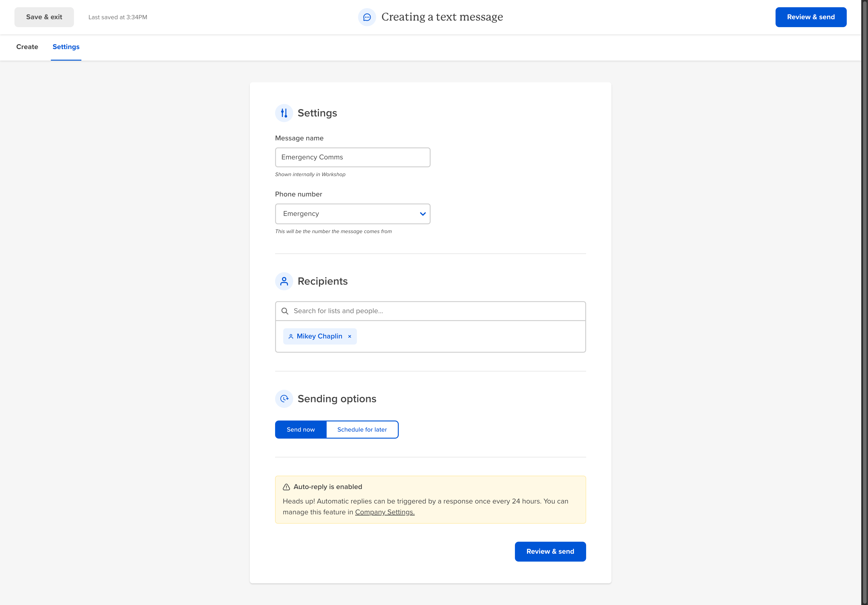This screenshot has height=605, width=868.
Task: Click Review & send in the top header
Action: [811, 17]
